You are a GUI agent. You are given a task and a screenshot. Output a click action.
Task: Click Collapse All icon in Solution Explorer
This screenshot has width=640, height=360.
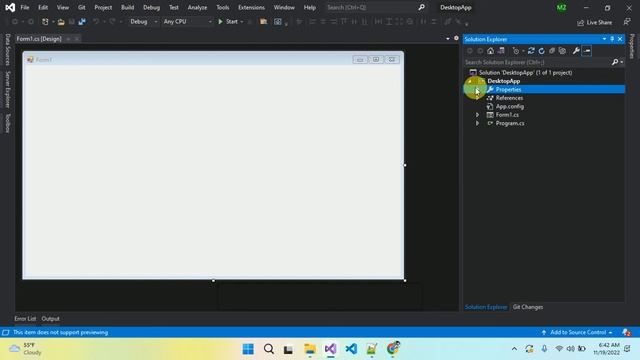[552, 51]
